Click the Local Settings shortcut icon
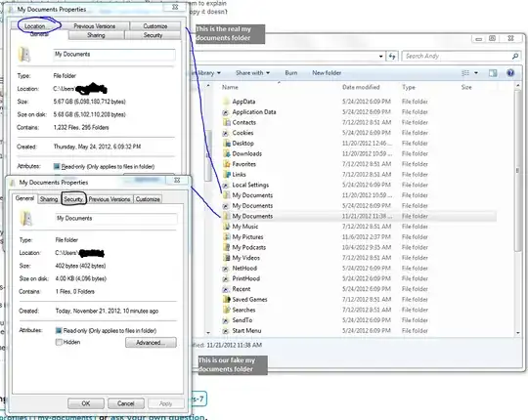The height and width of the screenshot is (420, 528). 226,185
